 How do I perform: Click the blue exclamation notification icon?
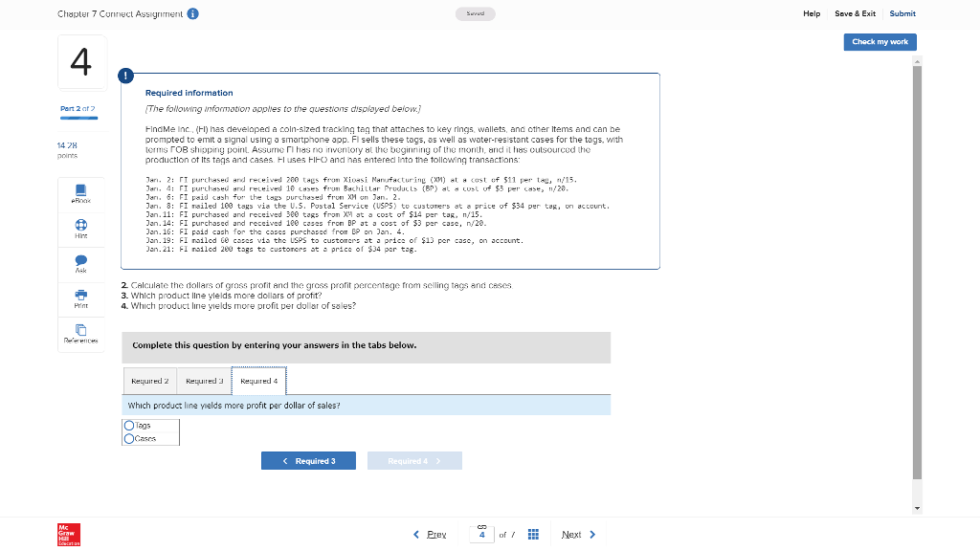coord(125,75)
